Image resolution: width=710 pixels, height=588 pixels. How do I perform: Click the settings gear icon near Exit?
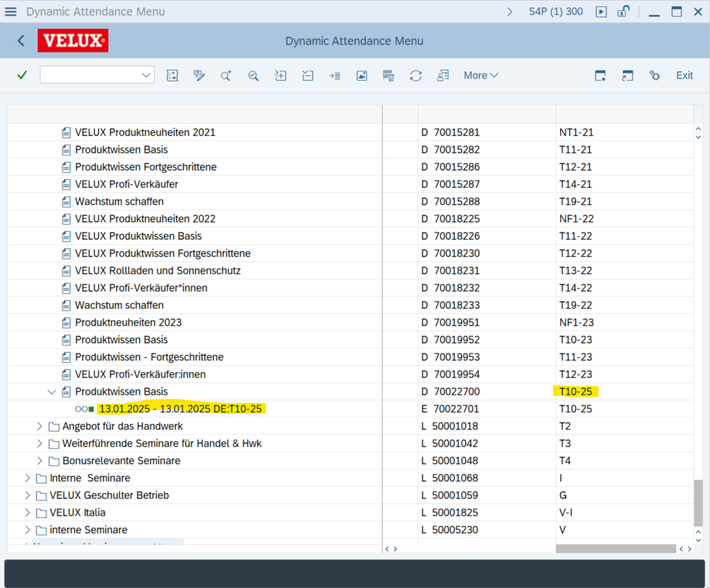click(x=655, y=76)
